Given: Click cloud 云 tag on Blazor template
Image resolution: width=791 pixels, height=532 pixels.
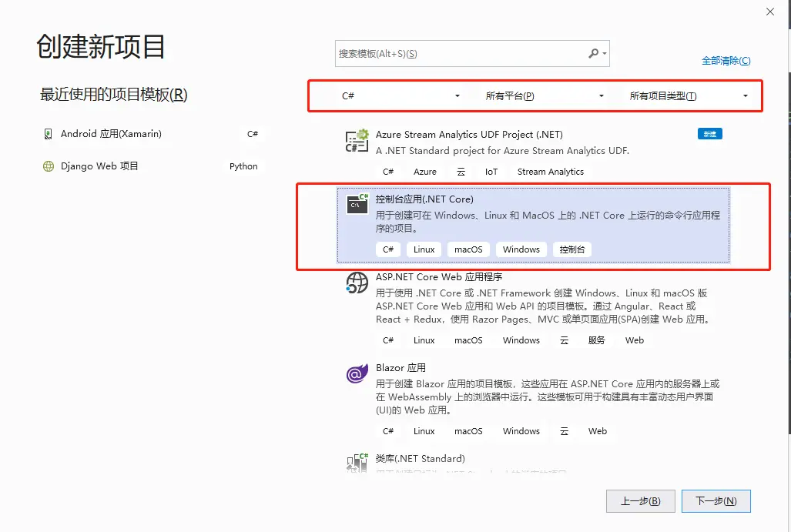Looking at the screenshot, I should [564, 431].
